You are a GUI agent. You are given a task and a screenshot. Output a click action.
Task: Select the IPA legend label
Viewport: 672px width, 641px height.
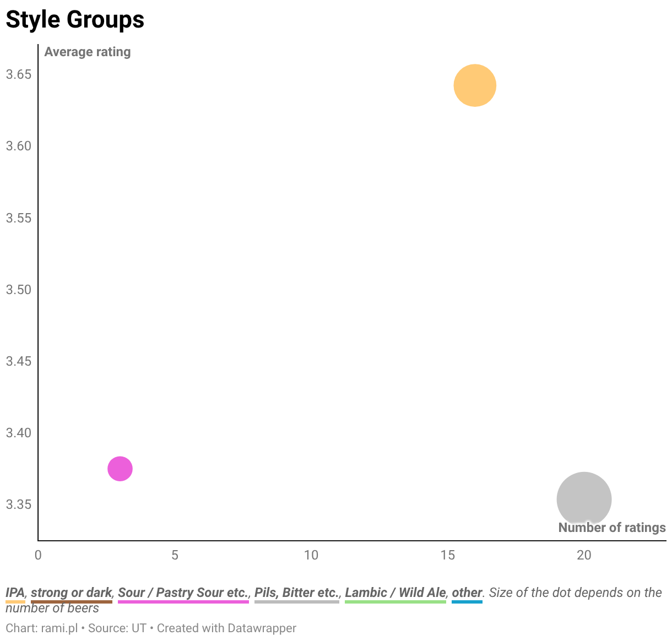15,593
